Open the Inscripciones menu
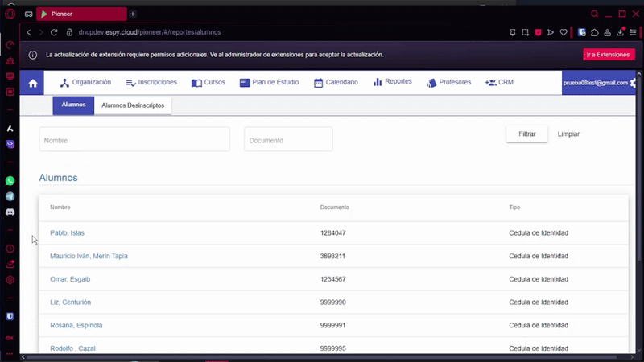644x362 pixels. [151, 83]
